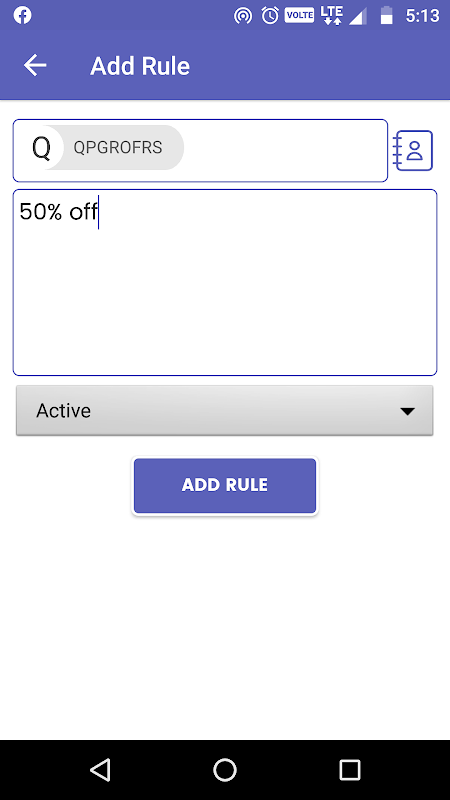Image resolution: width=450 pixels, height=800 pixels.
Task: Tap the Android back navigation button
Action: coord(100,769)
